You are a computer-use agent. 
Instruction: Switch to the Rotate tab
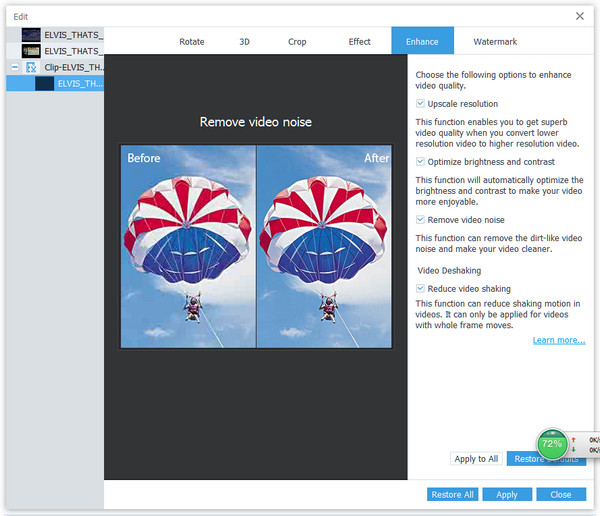tap(191, 42)
